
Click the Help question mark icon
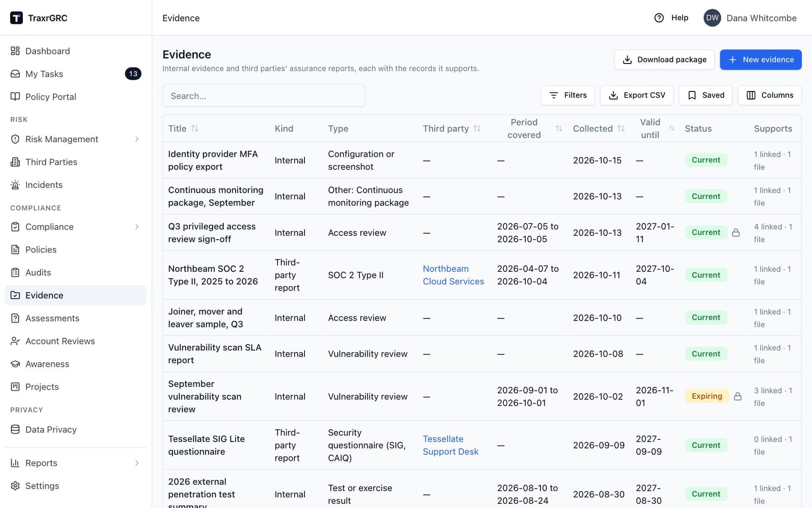coord(659,18)
